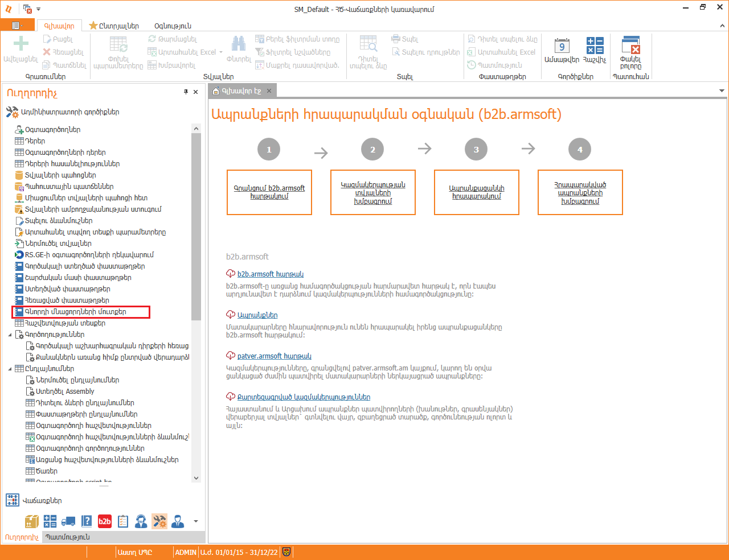Click the Թարմացնել refresh button
The height and width of the screenshot is (560, 729).
(x=173, y=39)
